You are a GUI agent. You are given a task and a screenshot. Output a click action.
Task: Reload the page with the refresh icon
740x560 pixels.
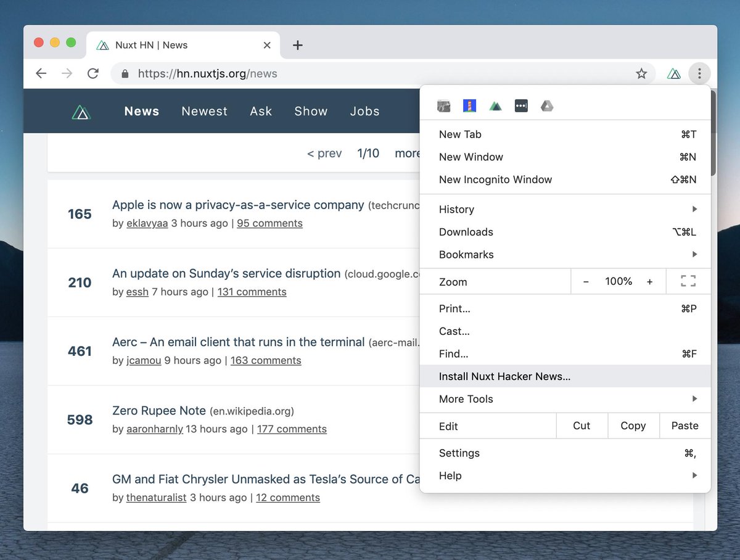93,74
